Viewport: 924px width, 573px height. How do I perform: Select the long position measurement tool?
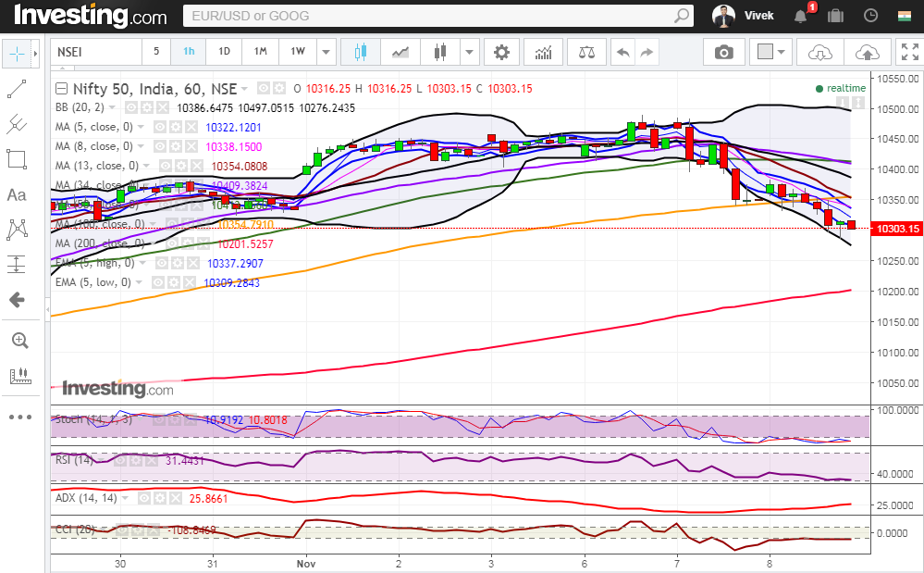point(17,264)
